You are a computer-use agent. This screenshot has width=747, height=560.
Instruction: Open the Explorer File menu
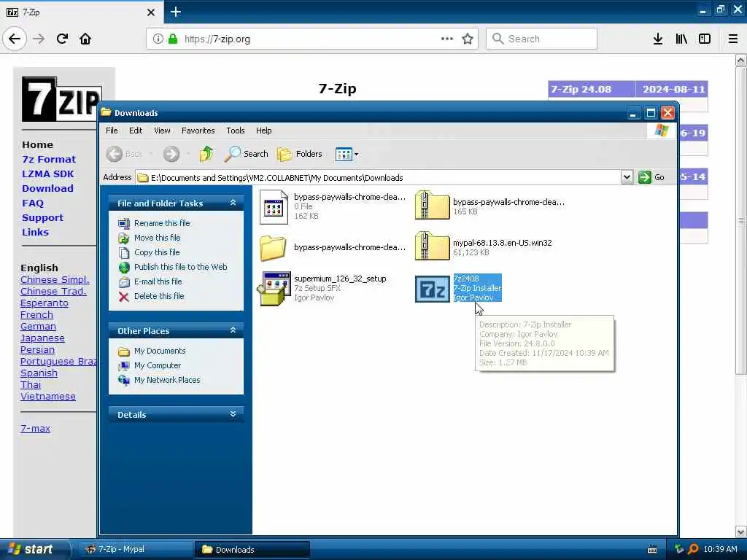(112, 131)
